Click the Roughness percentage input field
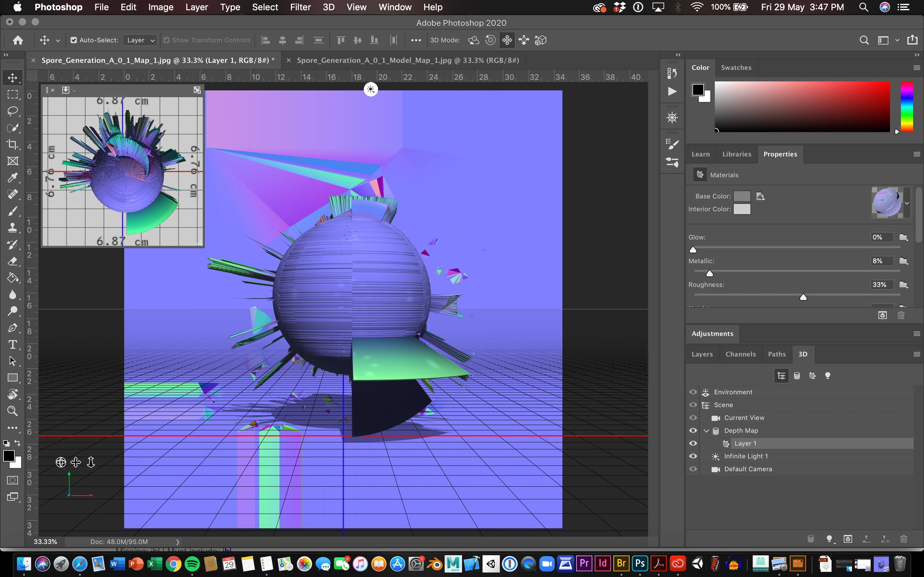This screenshot has width=924, height=577. tap(881, 285)
